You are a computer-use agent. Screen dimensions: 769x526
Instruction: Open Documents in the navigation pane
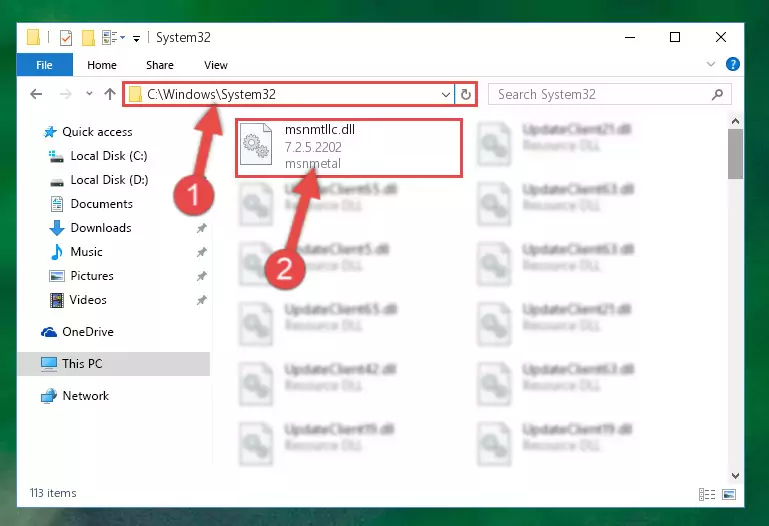tap(102, 204)
